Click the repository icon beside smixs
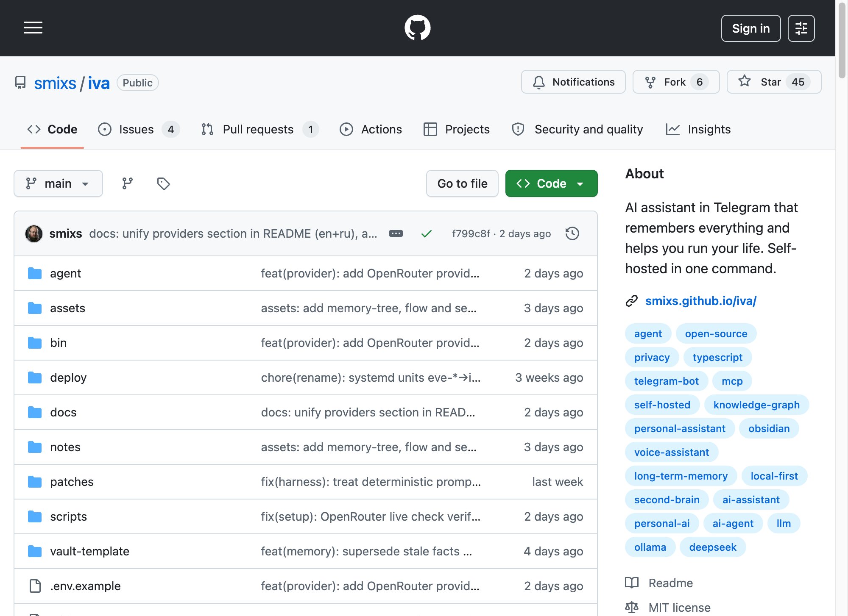Image resolution: width=848 pixels, height=616 pixels. [x=20, y=83]
